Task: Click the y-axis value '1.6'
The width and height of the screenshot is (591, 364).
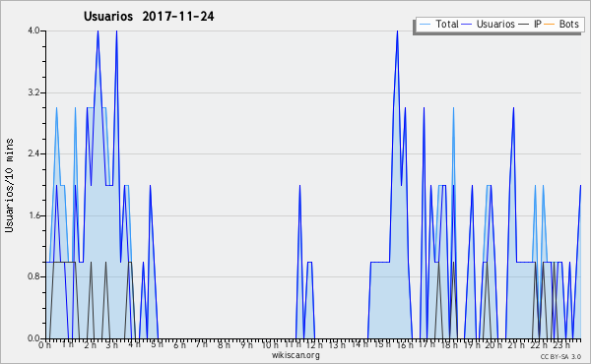Action: coord(33,215)
